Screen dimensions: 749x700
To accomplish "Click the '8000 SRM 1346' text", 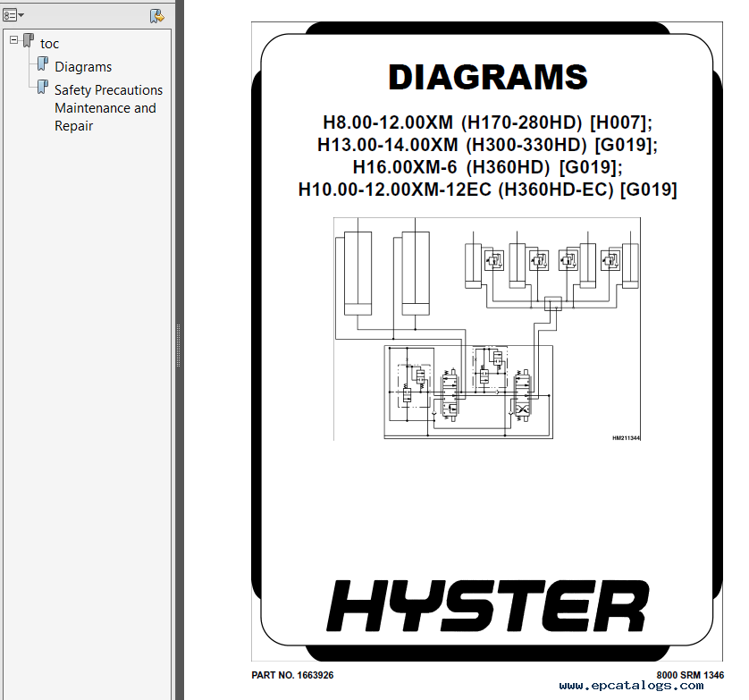I will point(690,675).
